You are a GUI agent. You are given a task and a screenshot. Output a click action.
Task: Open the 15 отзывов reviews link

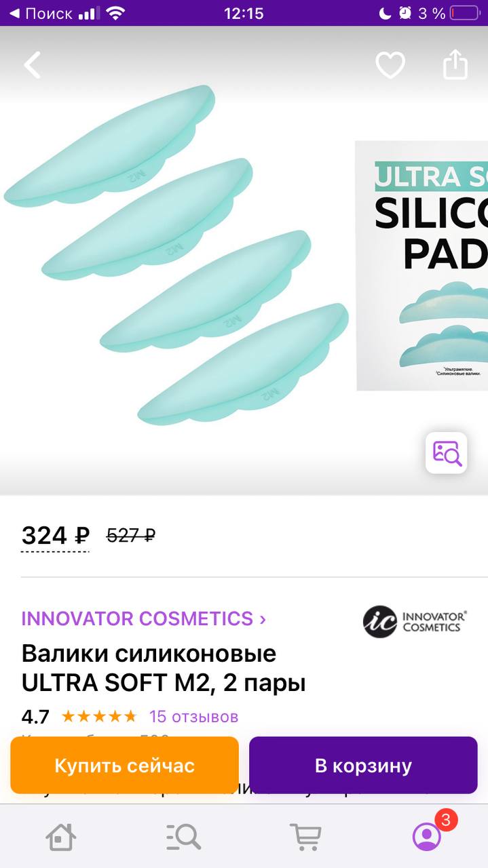point(193,717)
